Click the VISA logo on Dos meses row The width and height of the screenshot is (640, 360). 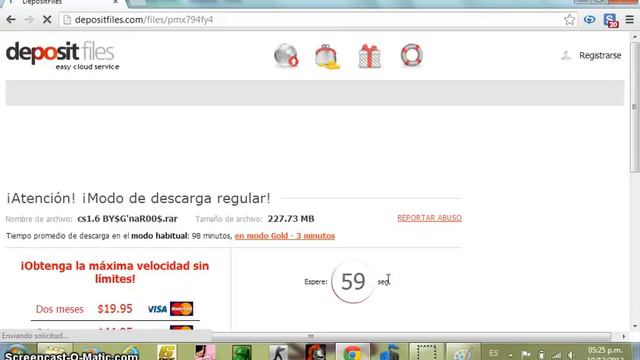tap(157, 309)
